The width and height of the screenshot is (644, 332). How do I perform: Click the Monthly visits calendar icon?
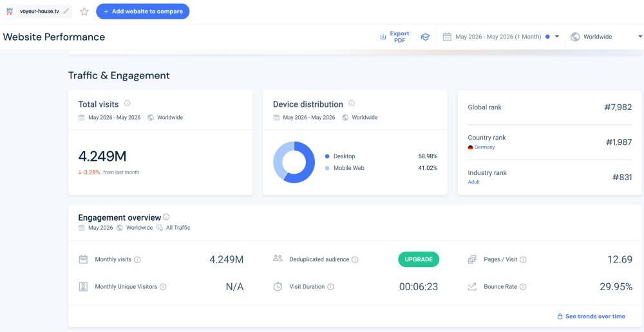click(x=83, y=259)
